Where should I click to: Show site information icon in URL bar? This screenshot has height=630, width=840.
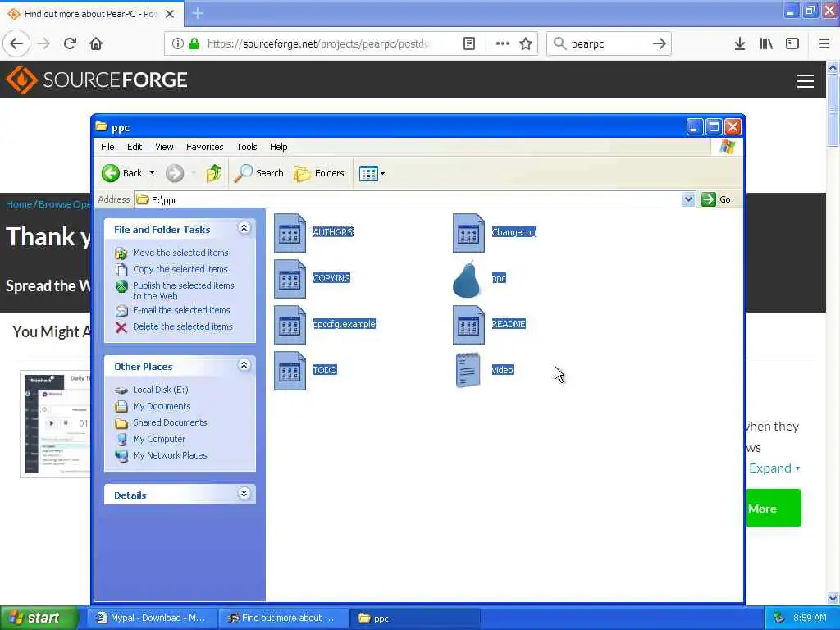tap(177, 43)
